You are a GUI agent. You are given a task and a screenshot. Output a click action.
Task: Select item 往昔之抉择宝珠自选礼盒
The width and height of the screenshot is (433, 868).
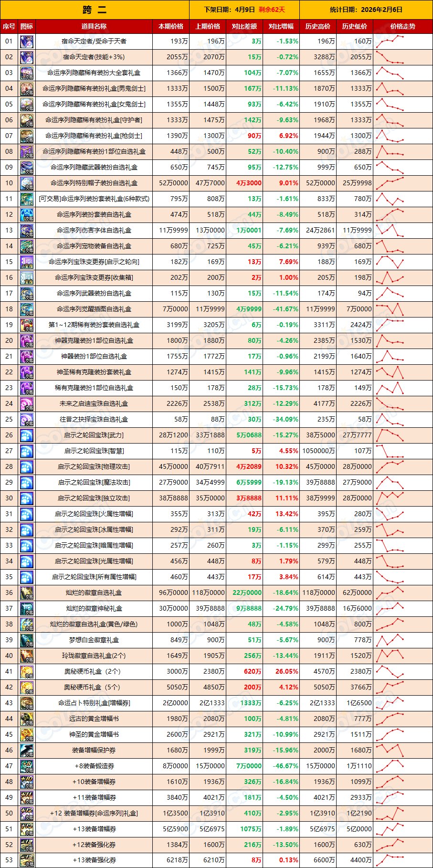tap(94, 420)
